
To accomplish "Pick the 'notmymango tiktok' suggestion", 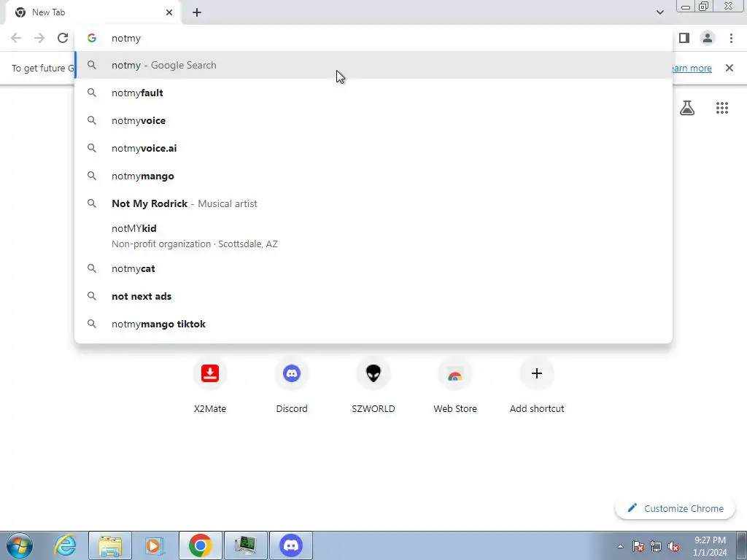I will coord(373,324).
